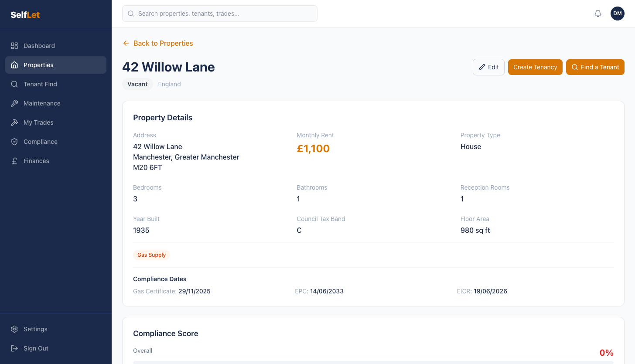Viewport: 635px width, 364px height.
Task: Click the Edit button
Action: click(488, 67)
